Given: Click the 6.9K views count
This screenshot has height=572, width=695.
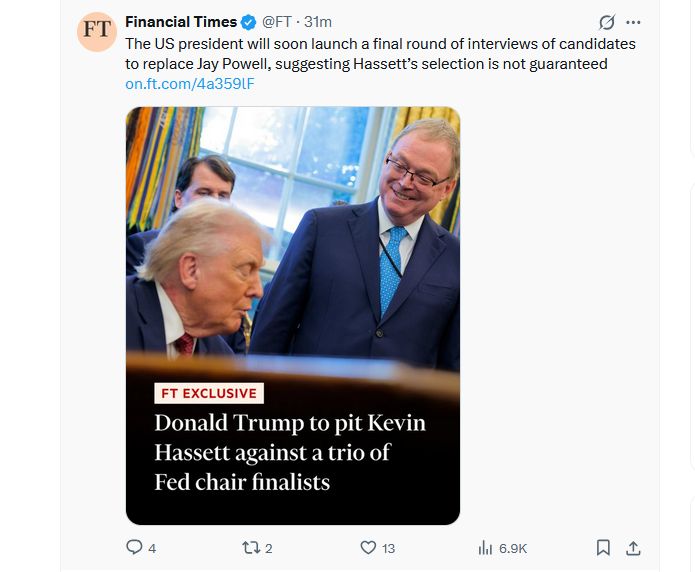Looking at the screenshot, I should pyautogui.click(x=513, y=548).
